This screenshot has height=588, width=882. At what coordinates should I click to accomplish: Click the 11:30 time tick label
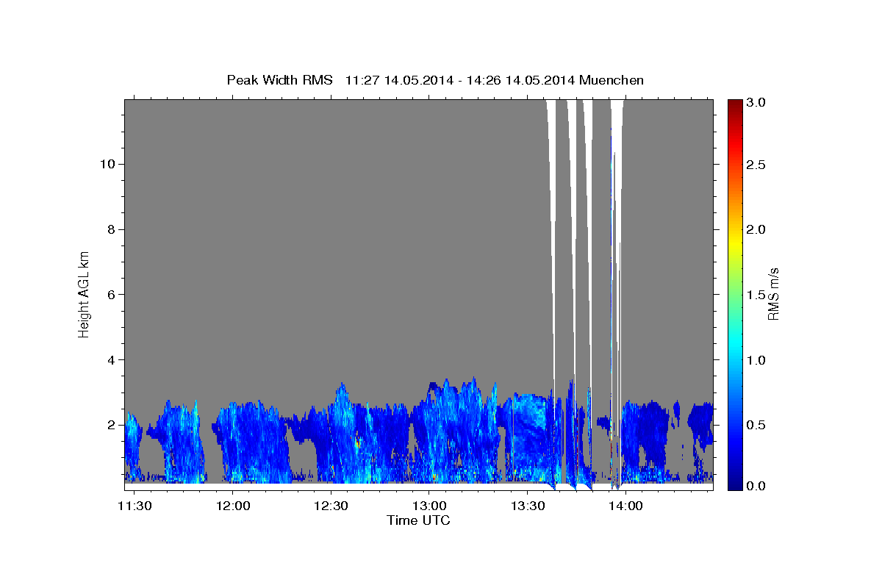[135, 506]
